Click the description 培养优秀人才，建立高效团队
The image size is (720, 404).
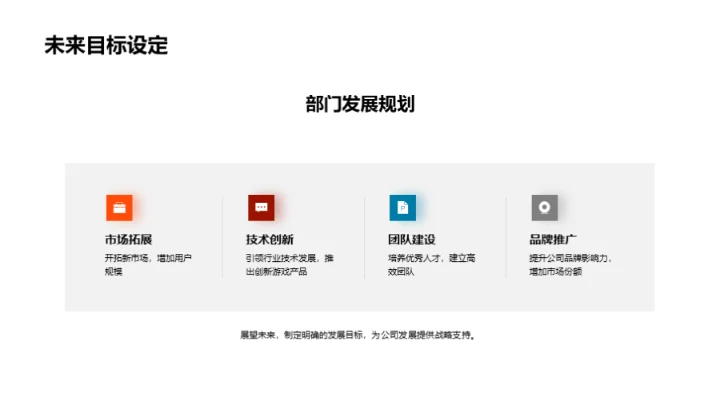point(432,265)
